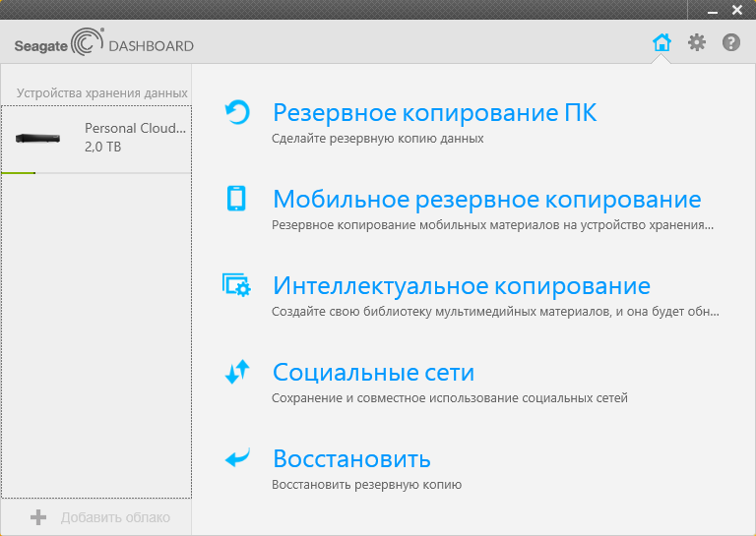Open Восстановить
This screenshot has height=536, width=756.
(x=351, y=458)
